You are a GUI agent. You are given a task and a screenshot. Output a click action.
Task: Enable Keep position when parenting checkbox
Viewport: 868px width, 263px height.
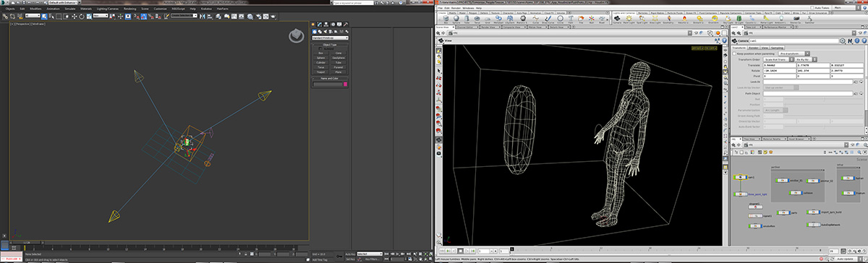(734, 53)
